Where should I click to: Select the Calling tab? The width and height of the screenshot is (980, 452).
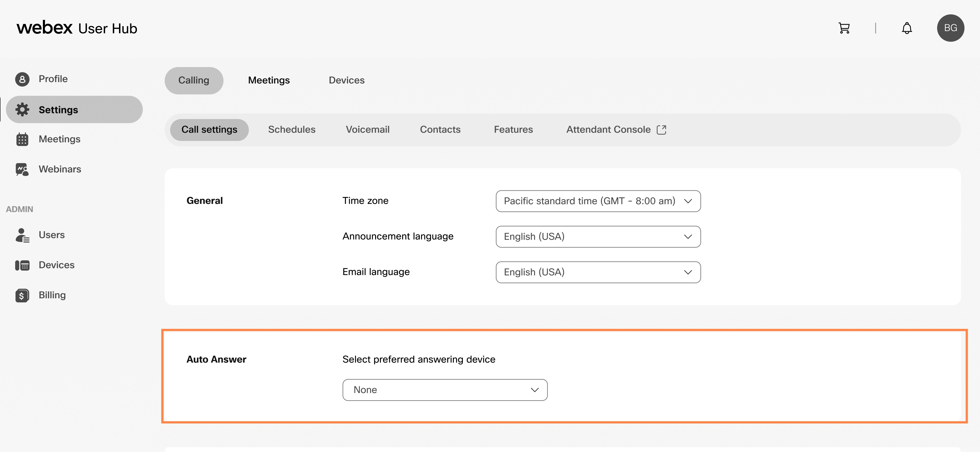[x=194, y=80]
